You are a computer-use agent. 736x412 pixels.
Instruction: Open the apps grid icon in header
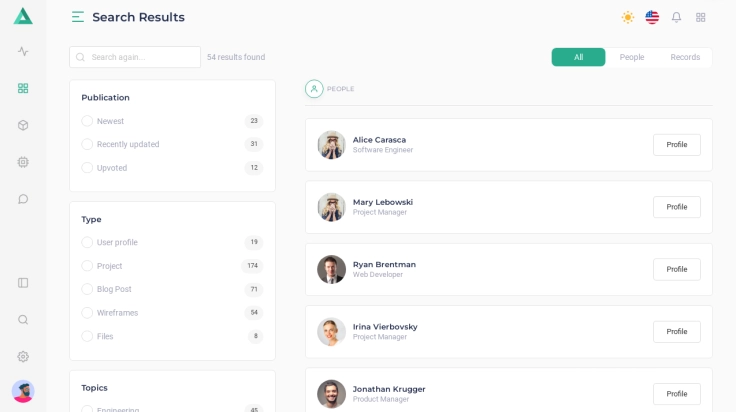[700, 17]
